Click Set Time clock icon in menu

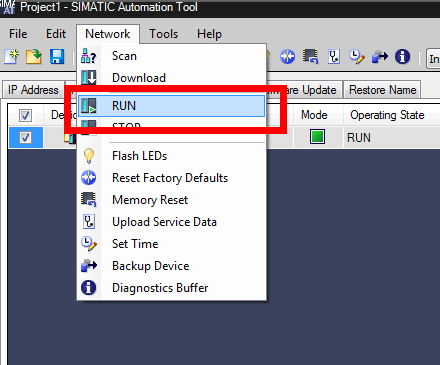coord(89,243)
